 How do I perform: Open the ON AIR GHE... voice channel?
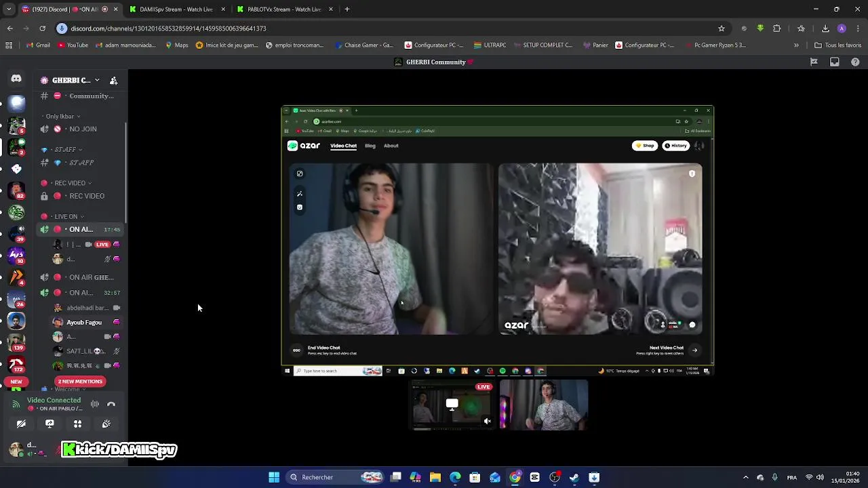click(x=80, y=277)
